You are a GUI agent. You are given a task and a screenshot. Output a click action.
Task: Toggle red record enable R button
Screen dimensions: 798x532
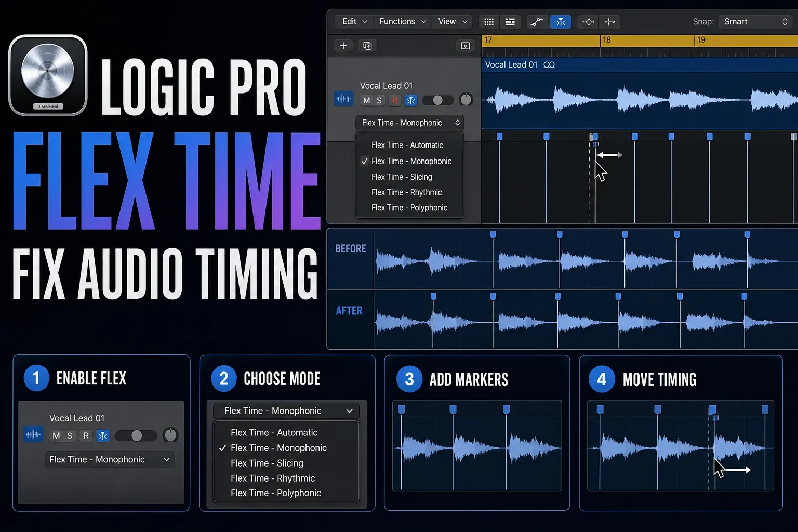click(x=395, y=100)
